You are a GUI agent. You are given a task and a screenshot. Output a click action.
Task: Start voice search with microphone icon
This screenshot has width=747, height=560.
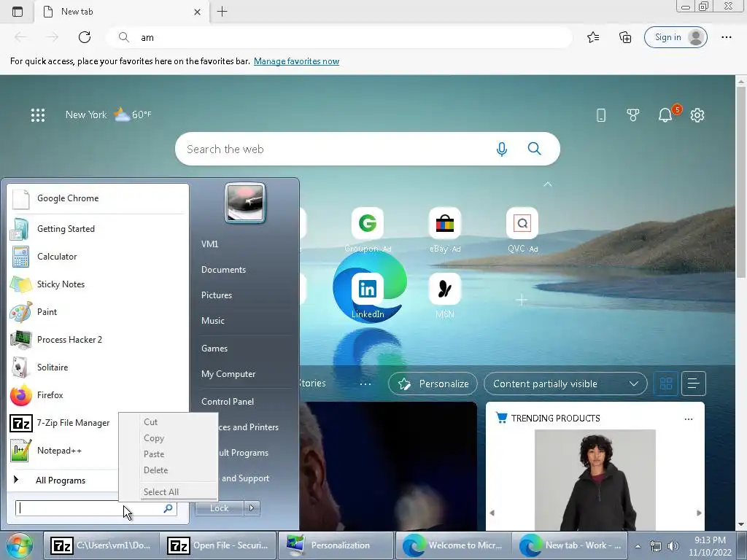pyautogui.click(x=502, y=149)
